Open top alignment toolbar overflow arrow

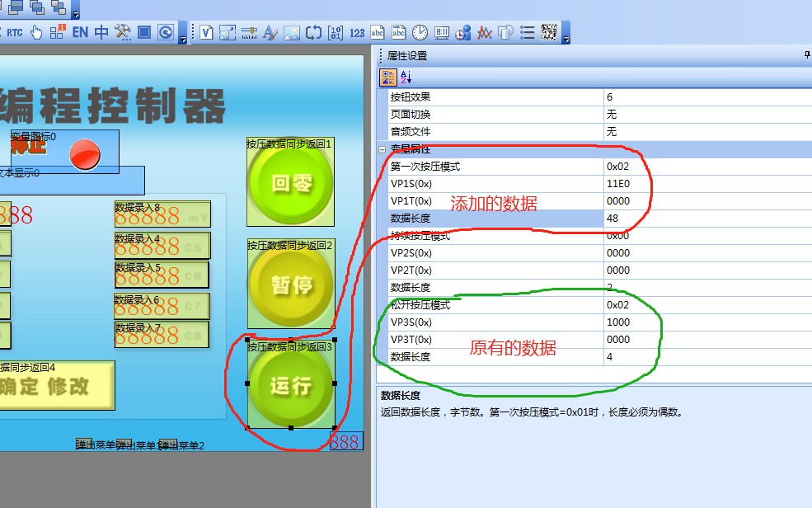(76, 14)
